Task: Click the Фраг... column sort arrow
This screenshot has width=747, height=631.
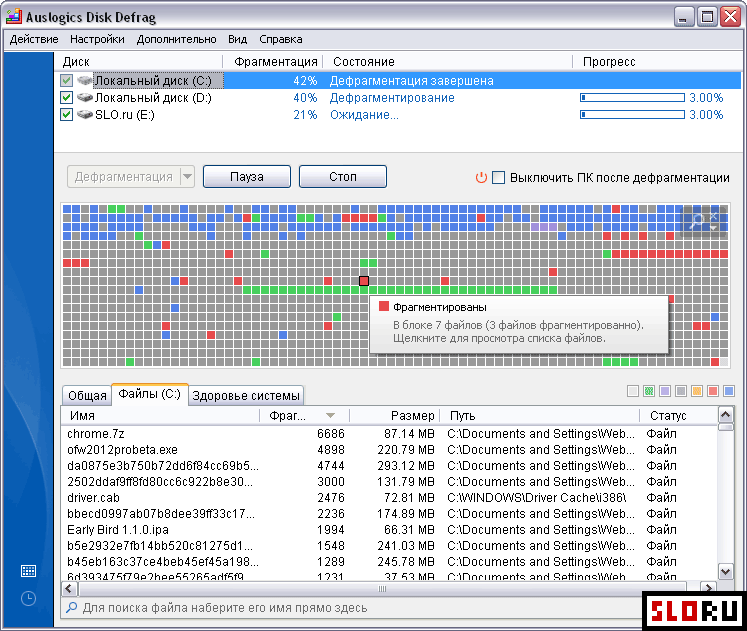Action: point(330,416)
